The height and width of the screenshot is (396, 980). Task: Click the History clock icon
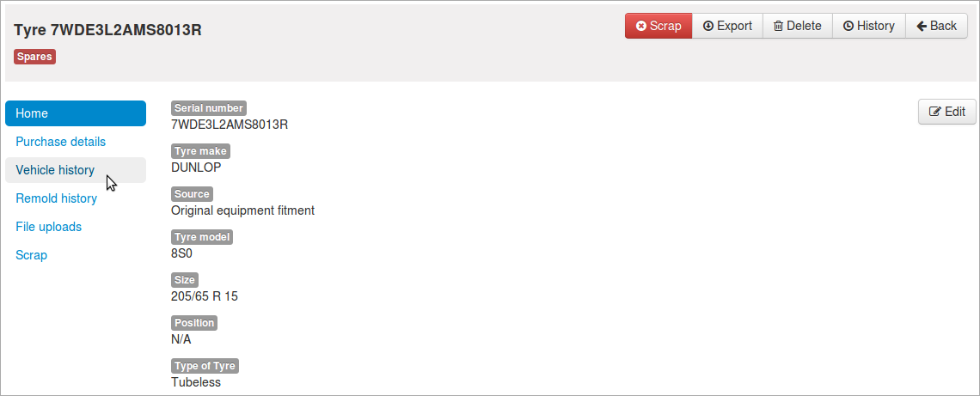848,27
